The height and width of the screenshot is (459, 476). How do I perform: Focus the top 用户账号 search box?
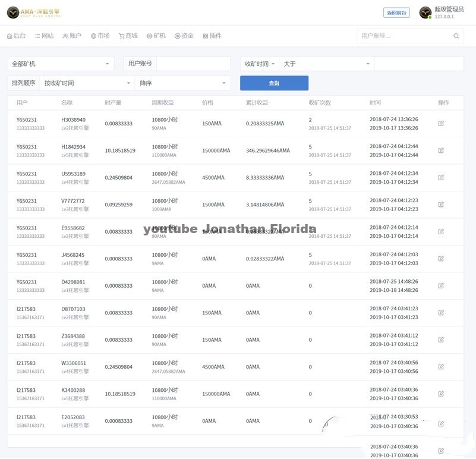[x=404, y=36]
